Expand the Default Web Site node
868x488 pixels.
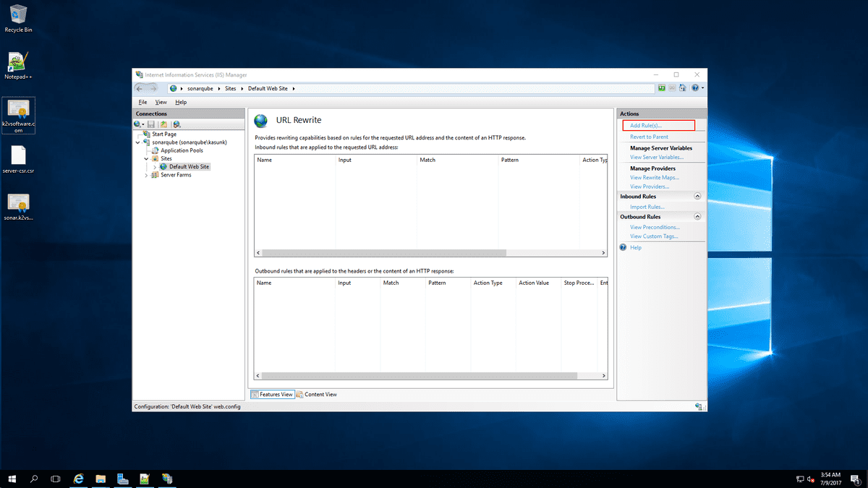pyautogui.click(x=154, y=166)
